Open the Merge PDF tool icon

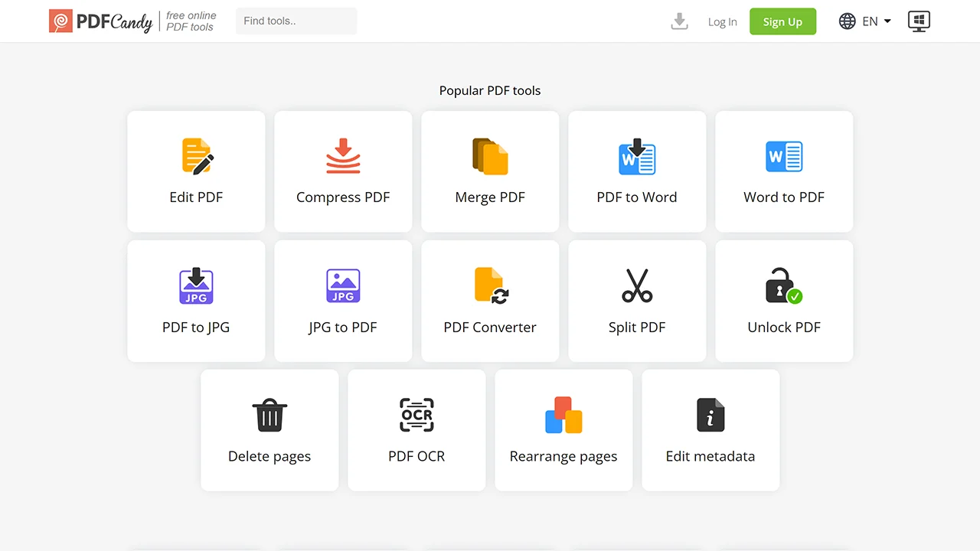pyautogui.click(x=490, y=156)
